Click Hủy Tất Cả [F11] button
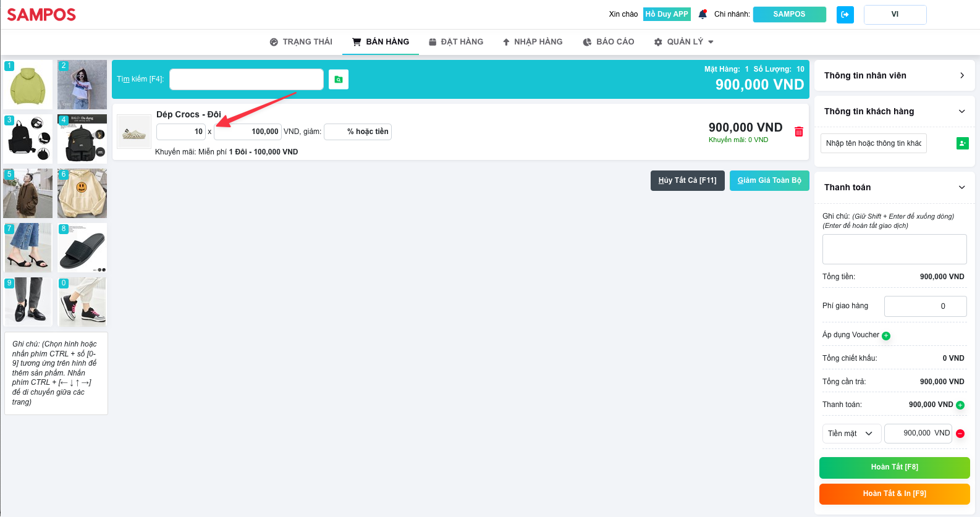980x517 pixels. coord(688,180)
